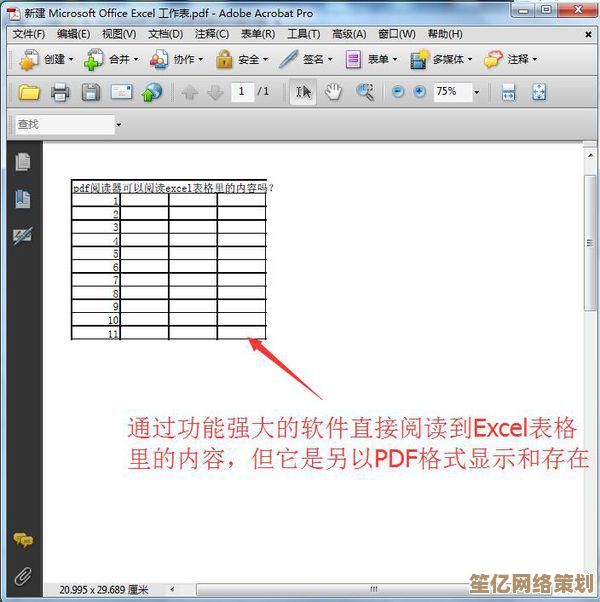Image resolution: width=600 pixels, height=602 pixels.
Task: Select the Marquee zoom tool
Action: pos(365,92)
